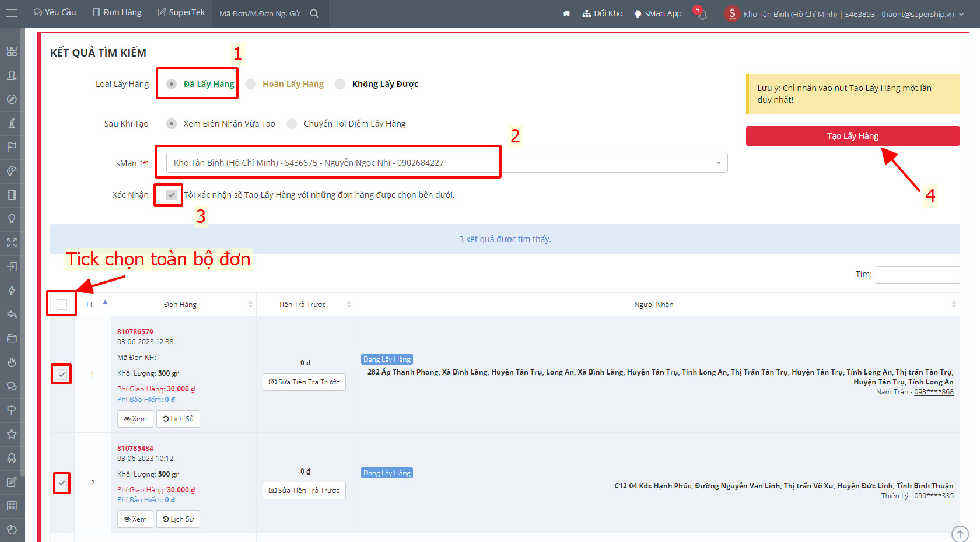Click Xem for order 810786579
The image size is (980, 542).
coord(135,419)
